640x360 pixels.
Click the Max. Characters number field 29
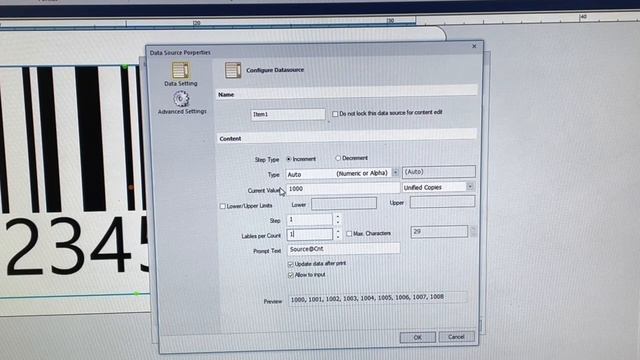click(x=439, y=231)
